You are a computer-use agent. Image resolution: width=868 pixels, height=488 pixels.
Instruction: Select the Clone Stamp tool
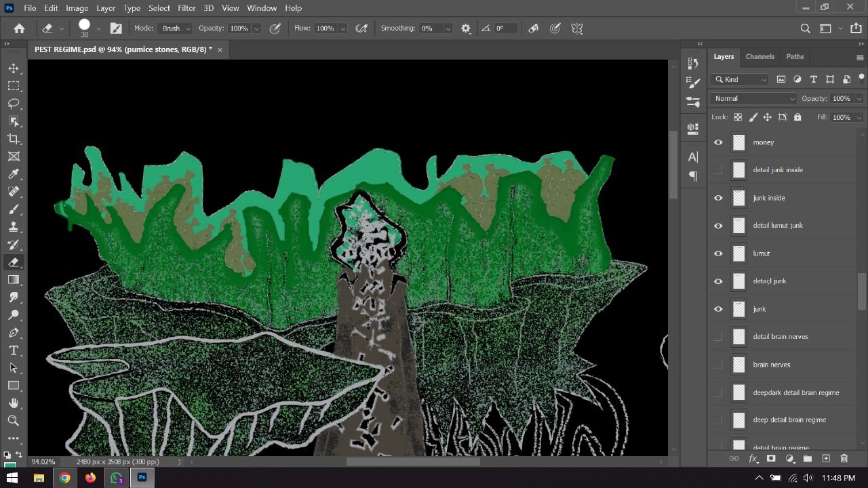[14, 227]
